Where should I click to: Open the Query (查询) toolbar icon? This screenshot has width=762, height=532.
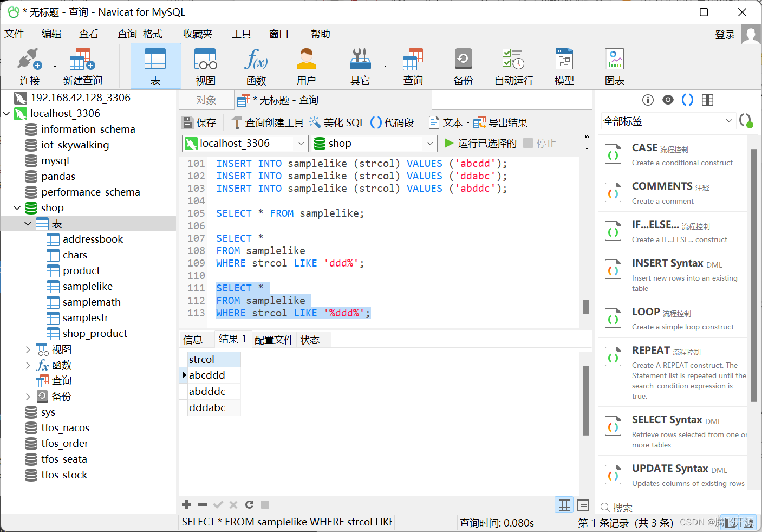[x=413, y=66]
